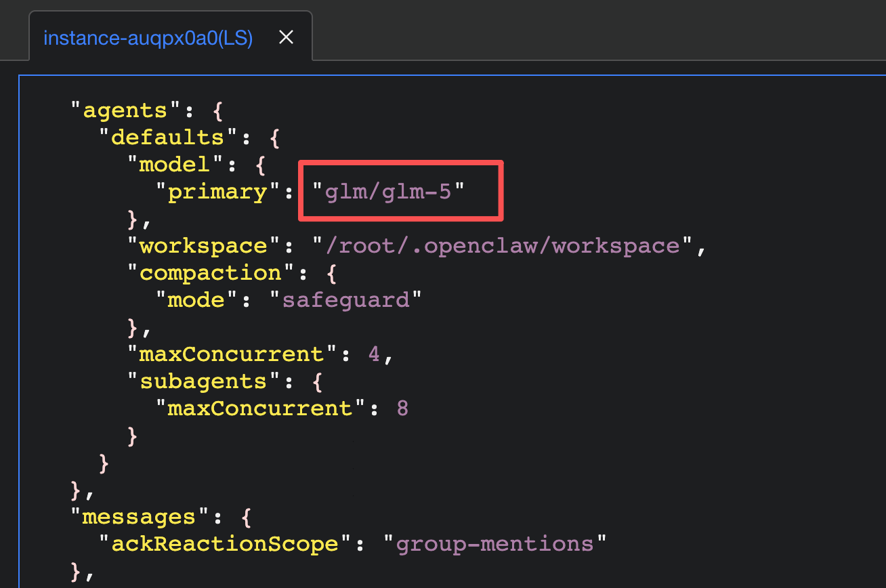Click the "messages" key
Screen dimensions: 886x588
[140, 517]
